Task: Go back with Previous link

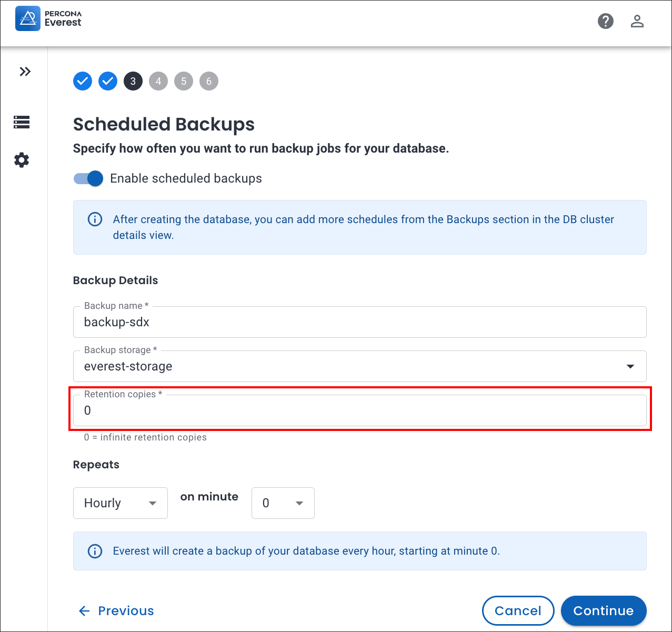Action: pos(116,610)
